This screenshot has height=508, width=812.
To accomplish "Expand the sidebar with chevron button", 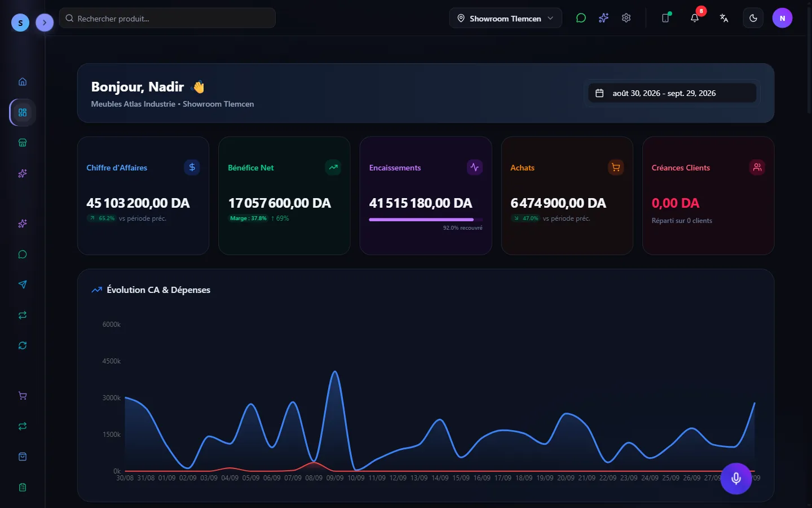I will (45, 23).
